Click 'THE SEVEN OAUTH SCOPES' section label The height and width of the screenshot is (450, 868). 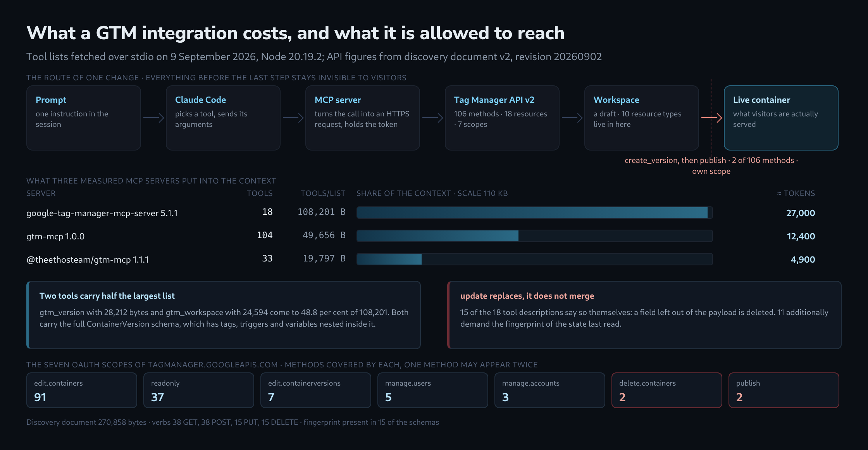coord(282,365)
